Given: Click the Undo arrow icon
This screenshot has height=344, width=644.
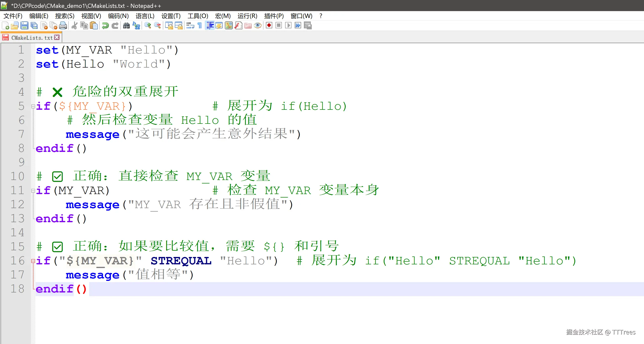Looking at the screenshot, I should point(105,26).
